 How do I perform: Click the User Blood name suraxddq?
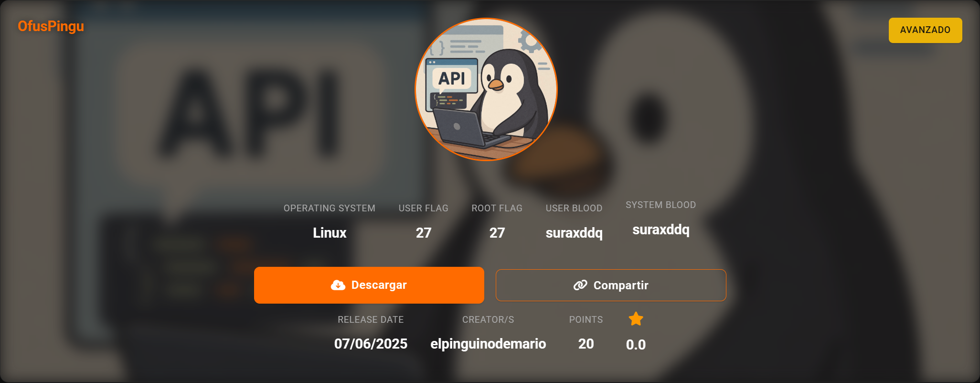[x=574, y=233]
